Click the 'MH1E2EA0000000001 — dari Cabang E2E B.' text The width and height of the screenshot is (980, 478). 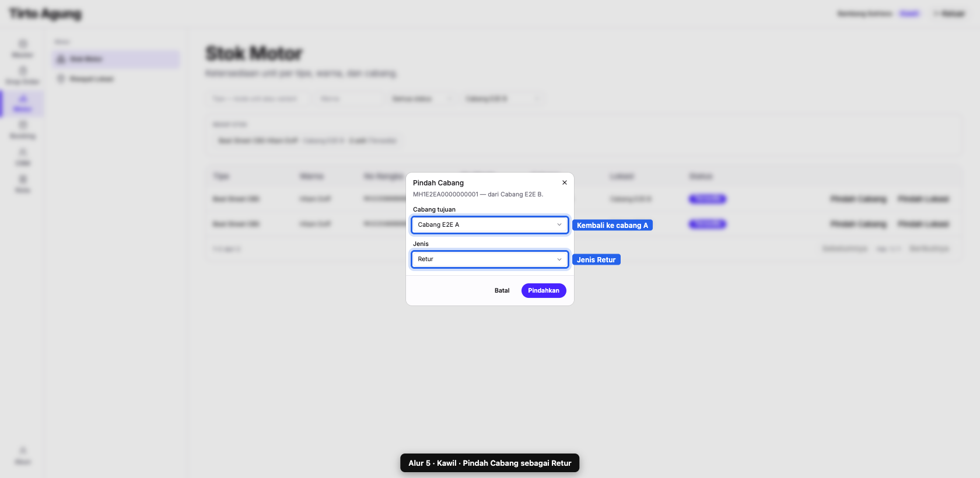[478, 194]
